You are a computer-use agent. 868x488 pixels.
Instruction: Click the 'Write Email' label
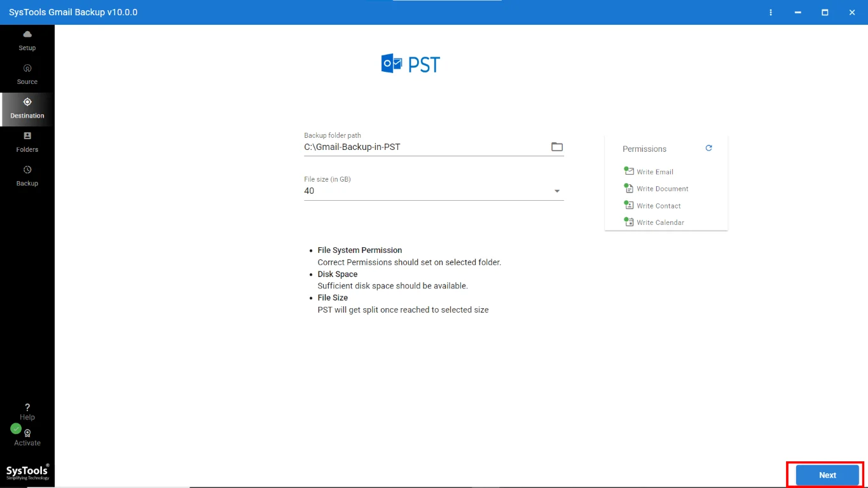655,172
